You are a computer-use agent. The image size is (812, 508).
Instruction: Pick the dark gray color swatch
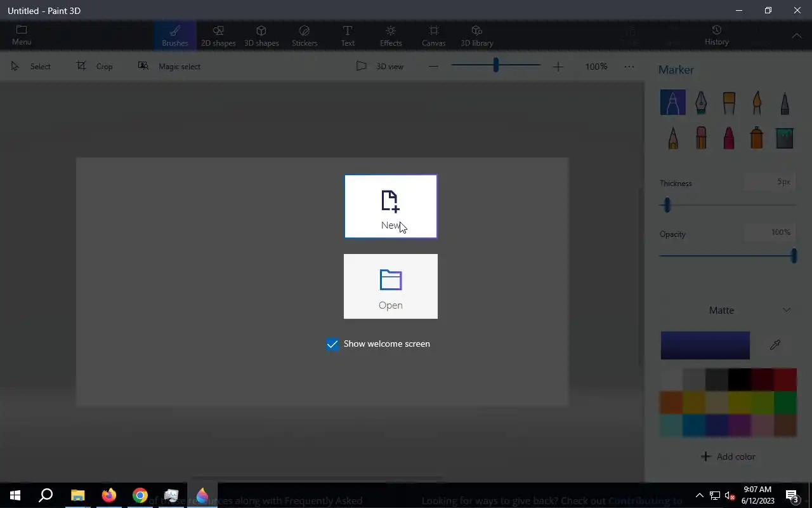(x=717, y=380)
